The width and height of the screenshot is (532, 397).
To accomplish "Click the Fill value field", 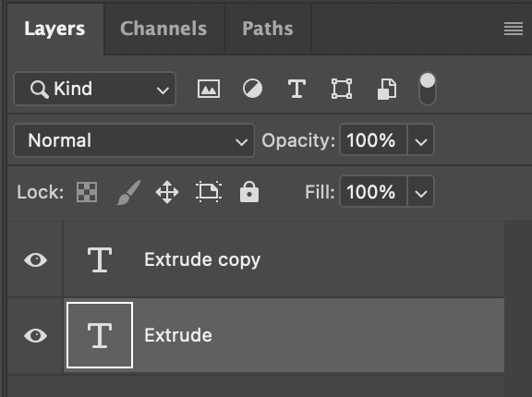I will (373, 192).
